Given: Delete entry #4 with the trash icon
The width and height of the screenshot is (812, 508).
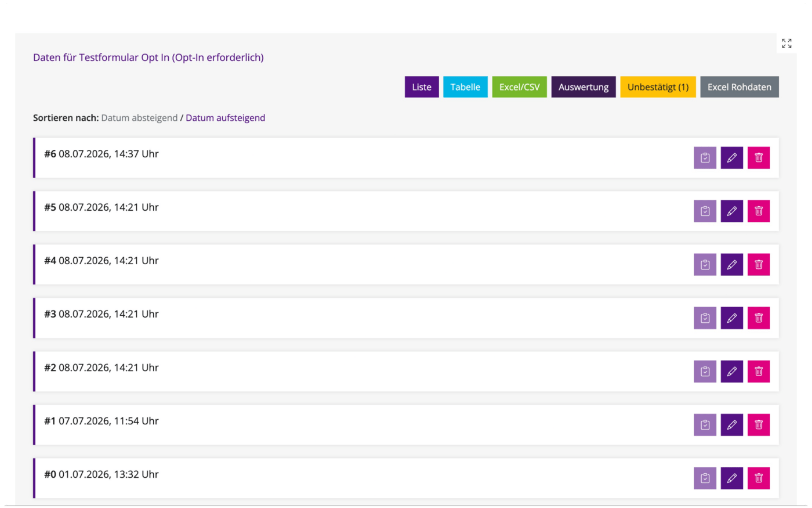Looking at the screenshot, I should point(759,265).
